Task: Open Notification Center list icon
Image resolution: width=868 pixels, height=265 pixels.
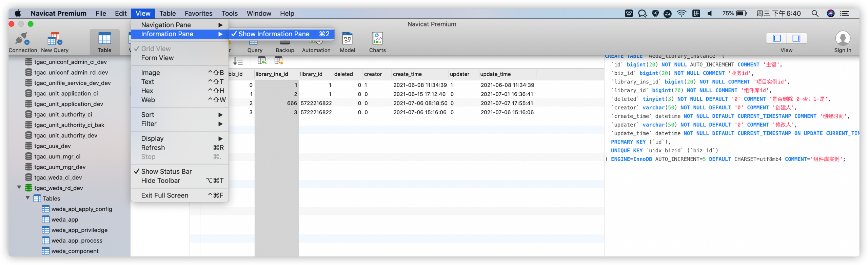Action: (844, 14)
